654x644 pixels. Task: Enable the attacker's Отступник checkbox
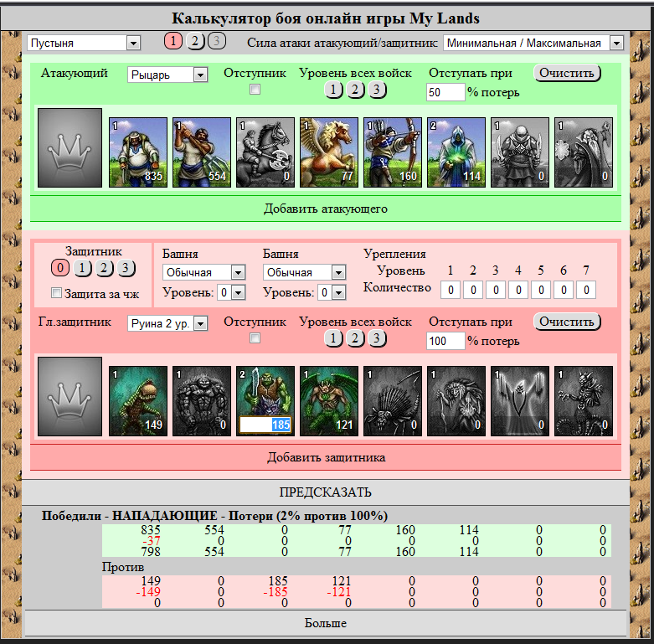(255, 90)
